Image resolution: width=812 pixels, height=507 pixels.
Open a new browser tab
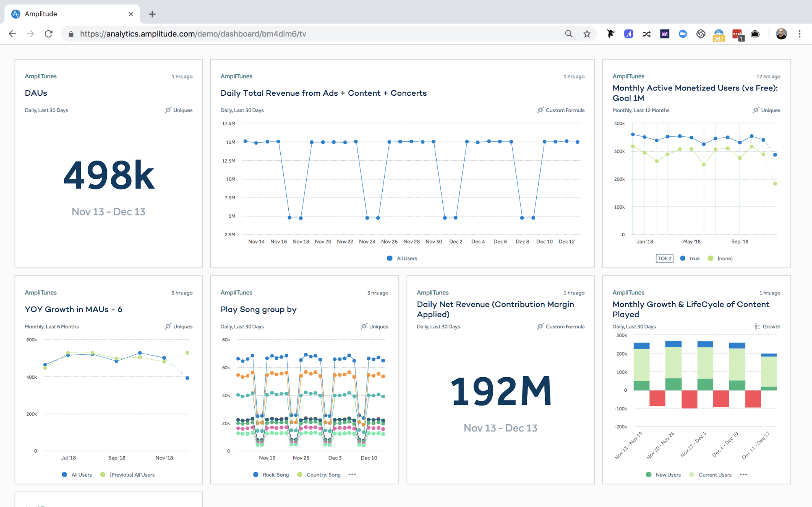click(x=152, y=14)
